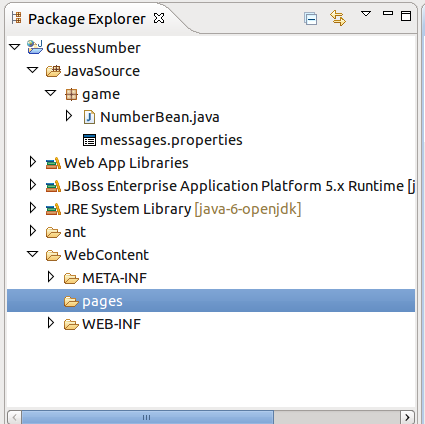Click the NumberBean.java file icon
This screenshot has height=424, width=425.
coord(89,117)
